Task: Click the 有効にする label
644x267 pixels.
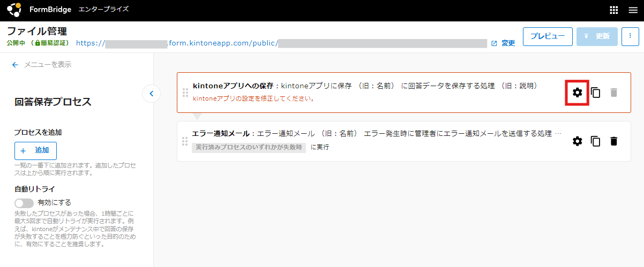Action: pyautogui.click(x=54, y=203)
